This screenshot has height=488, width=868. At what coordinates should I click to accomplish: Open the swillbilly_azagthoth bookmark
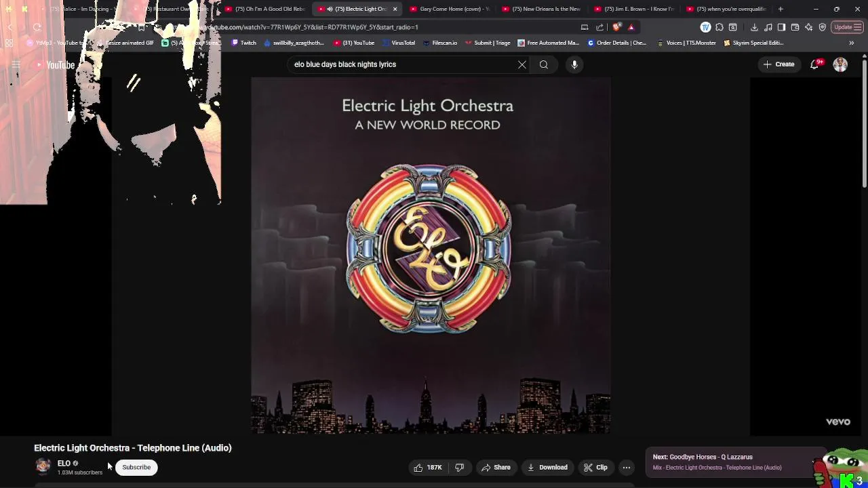[x=294, y=43]
